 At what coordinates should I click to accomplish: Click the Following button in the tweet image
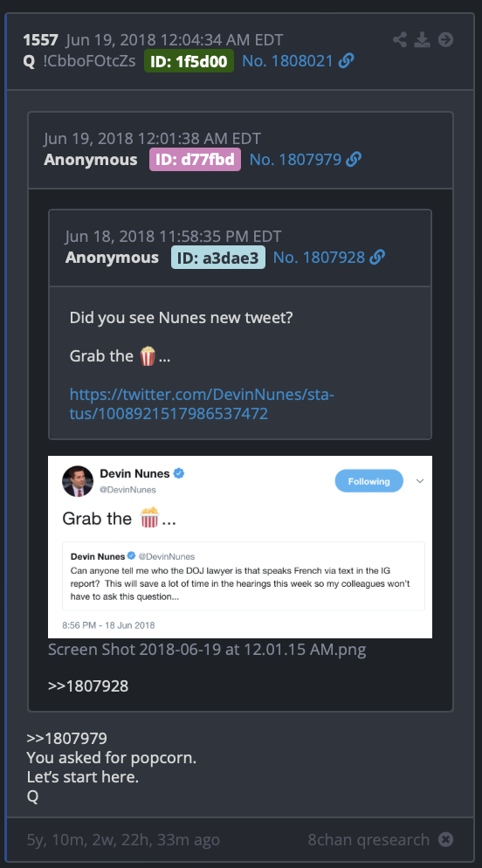(x=369, y=481)
